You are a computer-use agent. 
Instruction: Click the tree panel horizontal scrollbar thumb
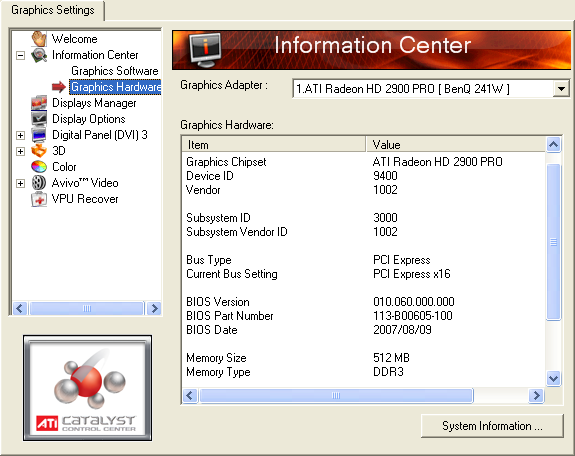87,309
